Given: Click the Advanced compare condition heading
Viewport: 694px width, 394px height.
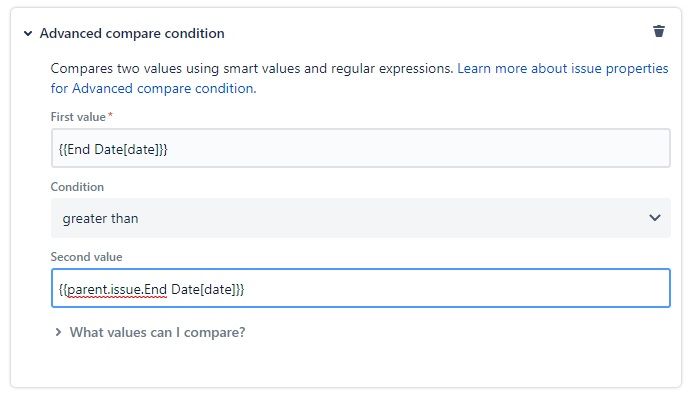Looking at the screenshot, I should [132, 34].
